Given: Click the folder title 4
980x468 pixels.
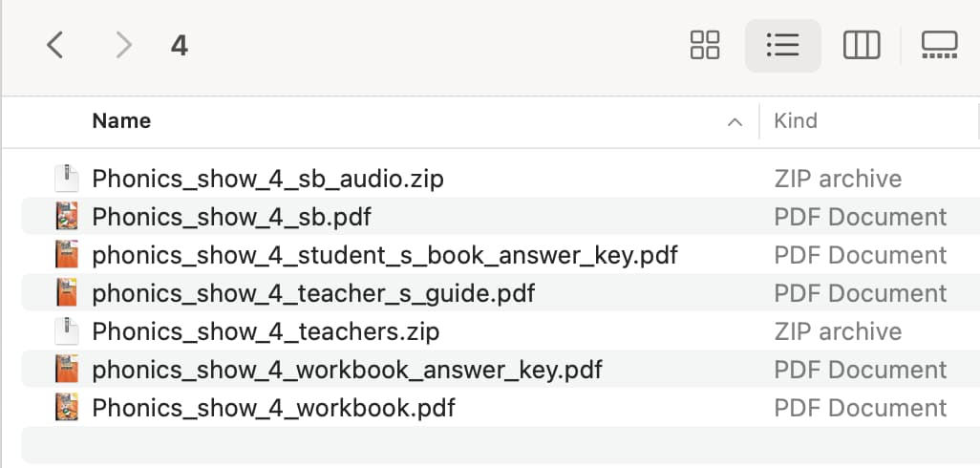Looking at the screenshot, I should coord(180,46).
